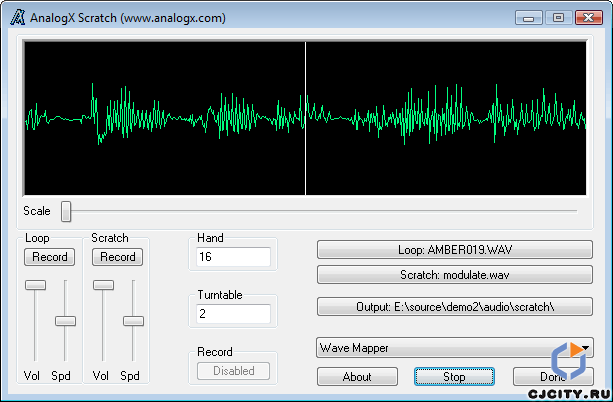
Task: Adjust the Loop Vol slider handle
Action: pyautogui.click(x=36, y=285)
